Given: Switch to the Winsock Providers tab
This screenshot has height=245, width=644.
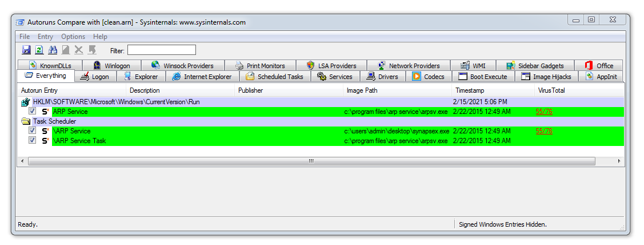Looking at the screenshot, I should point(183,65).
